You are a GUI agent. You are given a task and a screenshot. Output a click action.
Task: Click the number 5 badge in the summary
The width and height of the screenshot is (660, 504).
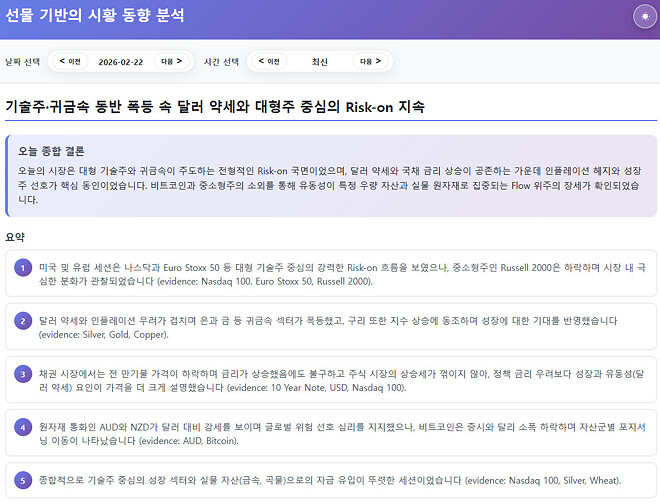click(x=23, y=480)
